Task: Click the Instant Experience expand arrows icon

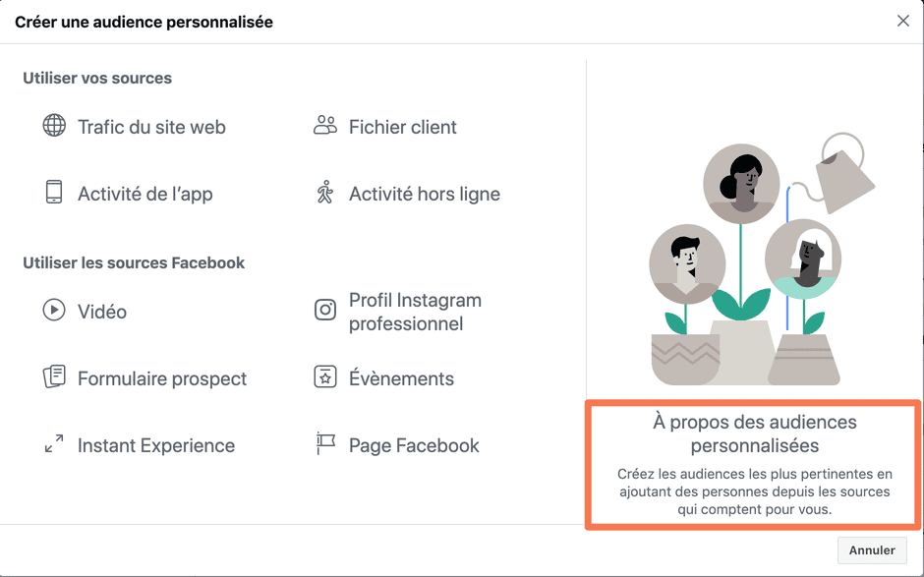Action: 54,444
